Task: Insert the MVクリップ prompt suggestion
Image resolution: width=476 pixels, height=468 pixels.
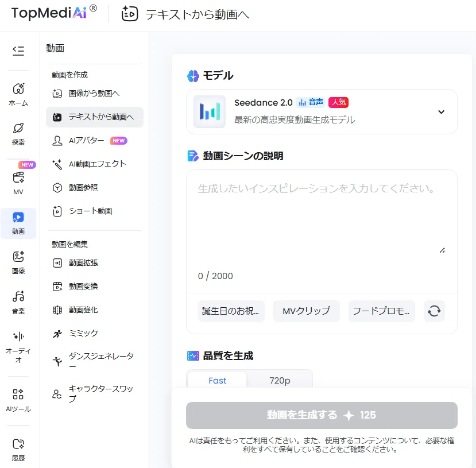Action: (x=306, y=311)
